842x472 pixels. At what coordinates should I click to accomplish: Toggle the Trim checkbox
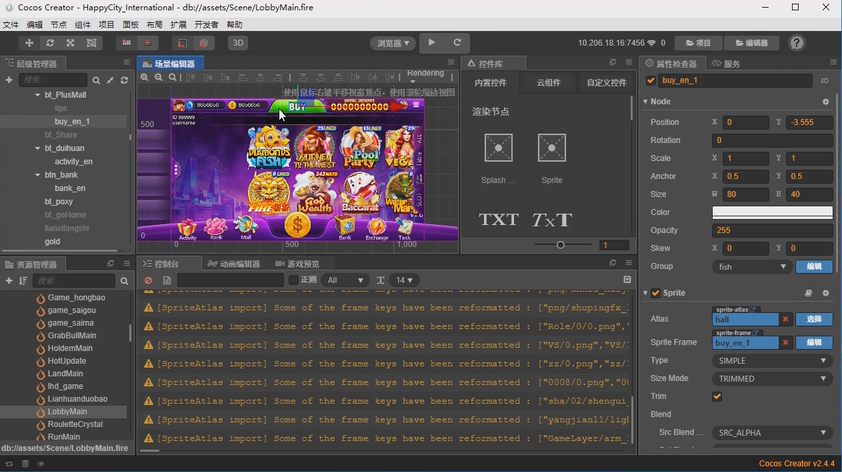pos(717,397)
